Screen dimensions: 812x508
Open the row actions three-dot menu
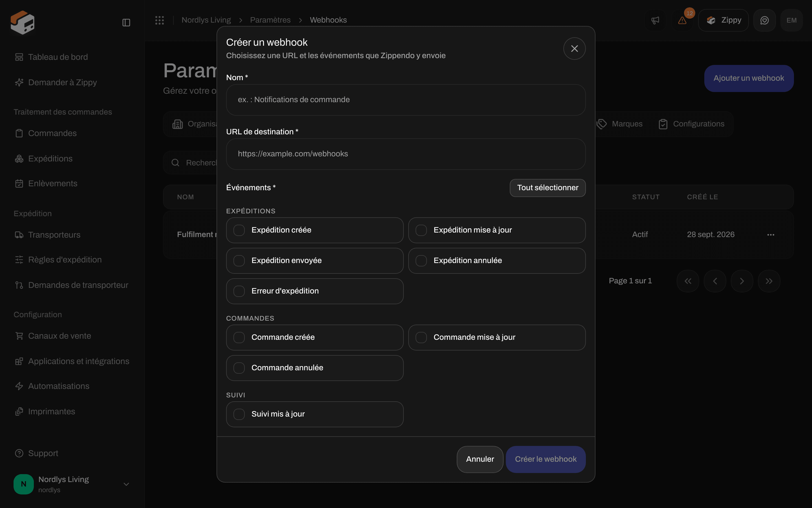[x=771, y=235]
